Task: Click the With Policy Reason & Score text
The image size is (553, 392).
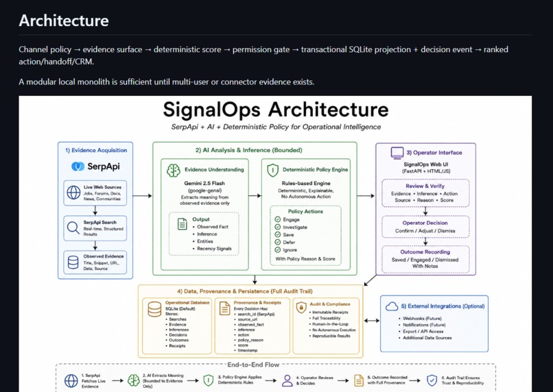Action: (x=305, y=259)
